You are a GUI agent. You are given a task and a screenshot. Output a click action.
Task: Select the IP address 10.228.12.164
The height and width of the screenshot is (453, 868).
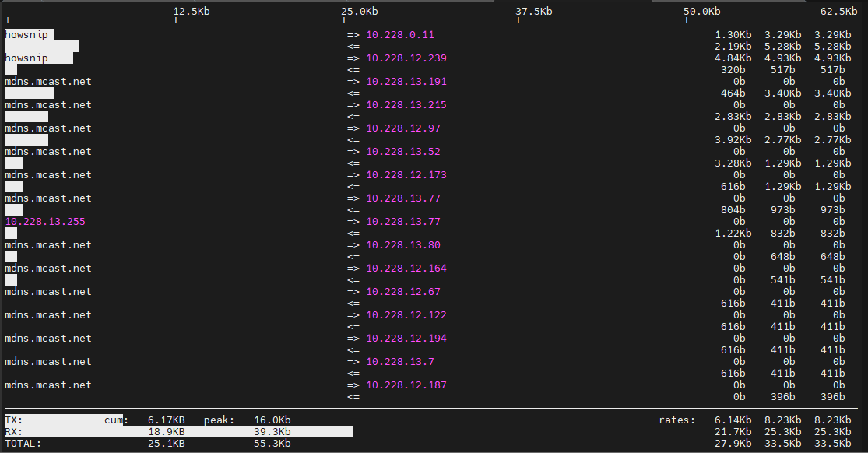[x=406, y=268]
